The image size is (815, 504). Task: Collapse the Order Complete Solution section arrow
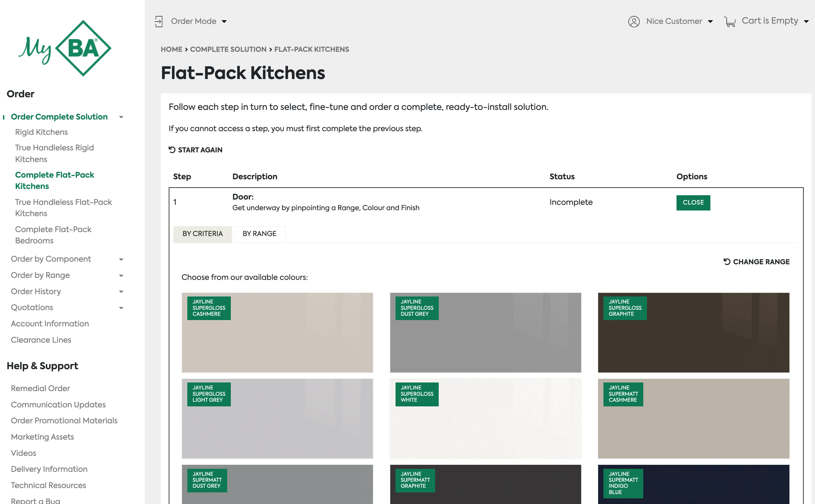[x=121, y=117]
